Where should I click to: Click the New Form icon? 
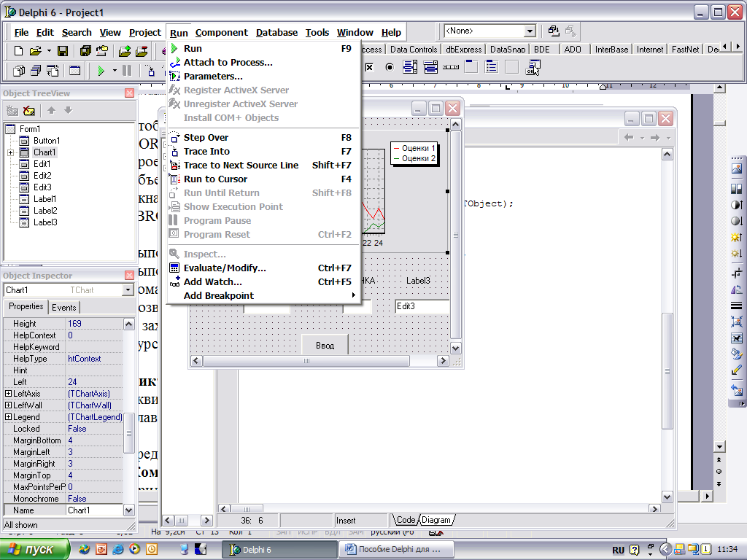coord(75,71)
